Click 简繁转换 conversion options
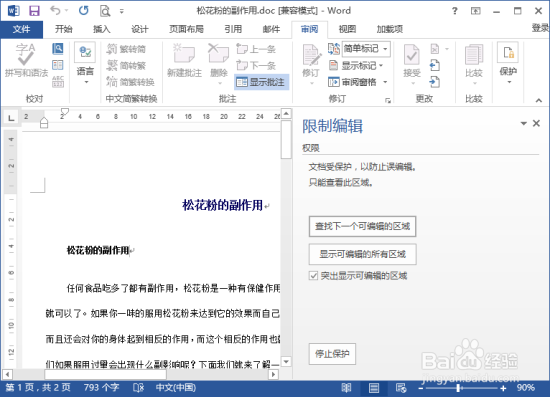The height and width of the screenshot is (397, 550). point(130,82)
